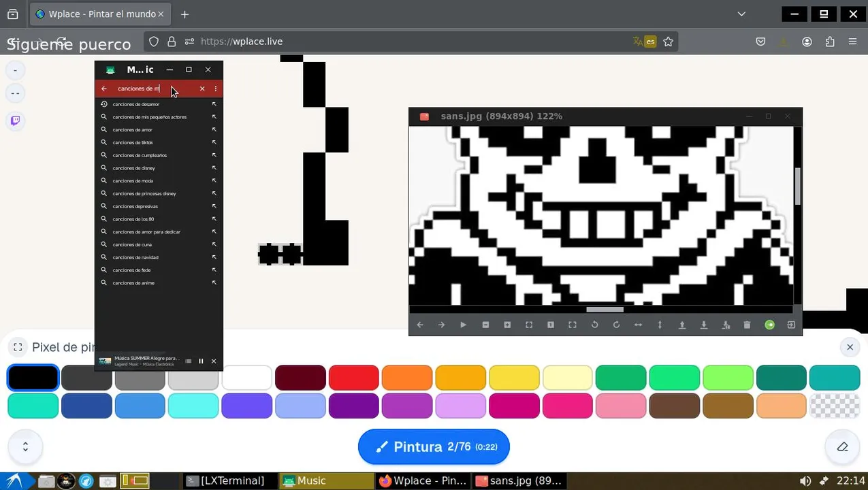Viewport: 868px width, 490px height.
Task: Open the Twitch icon in Wplace sidebar
Action: tap(15, 121)
